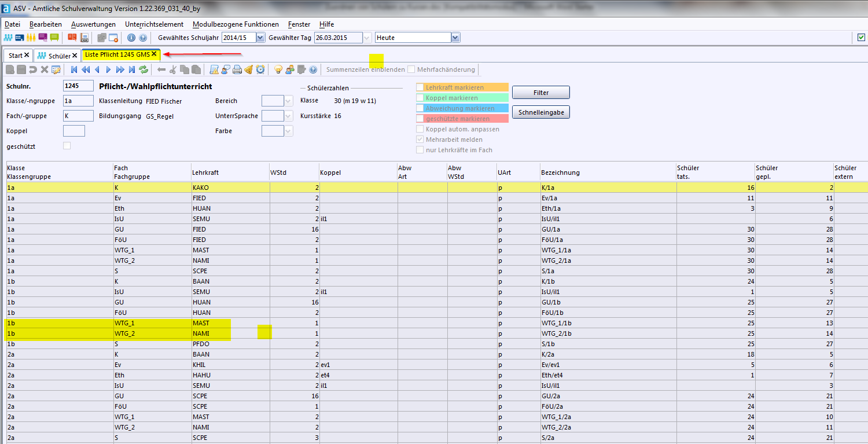Open the red book icon
868x444 pixels.
(x=72, y=38)
